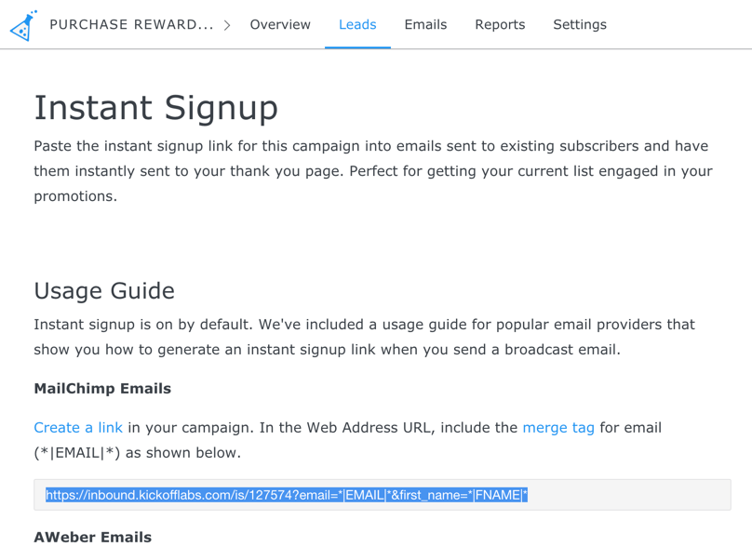Select the Leads tab
This screenshot has height=560, width=752.
pos(357,25)
